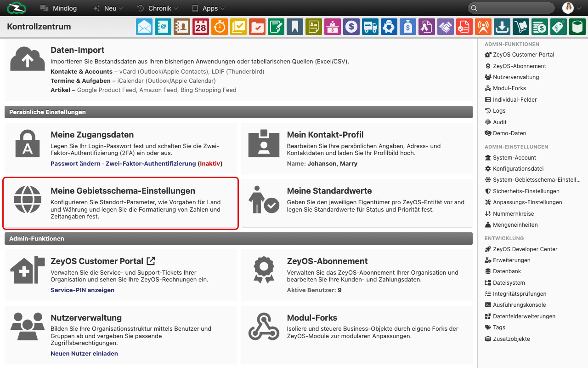Expand the Neu dropdown menu
This screenshot has height=368, width=588.
108,8
